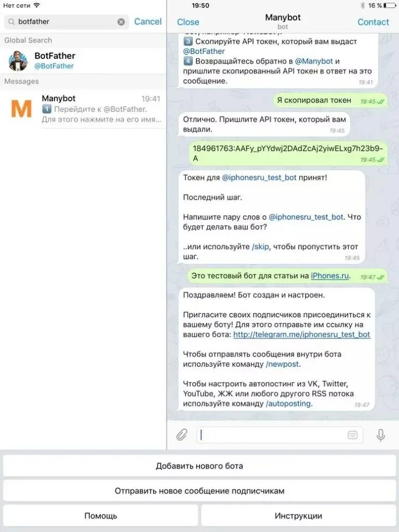Image resolution: width=399 pixels, height=532 pixels.
Task: Tap the Помощь keyboard button
Action: [x=101, y=516]
